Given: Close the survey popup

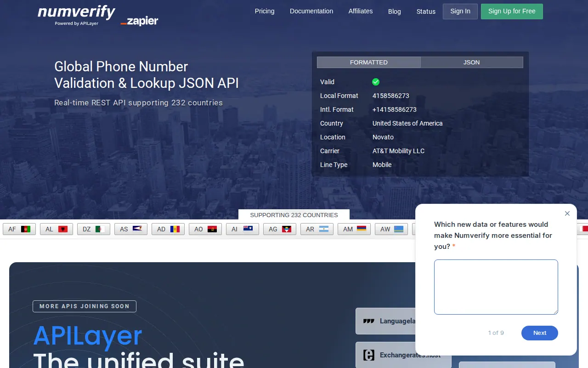Looking at the screenshot, I should [x=567, y=213].
